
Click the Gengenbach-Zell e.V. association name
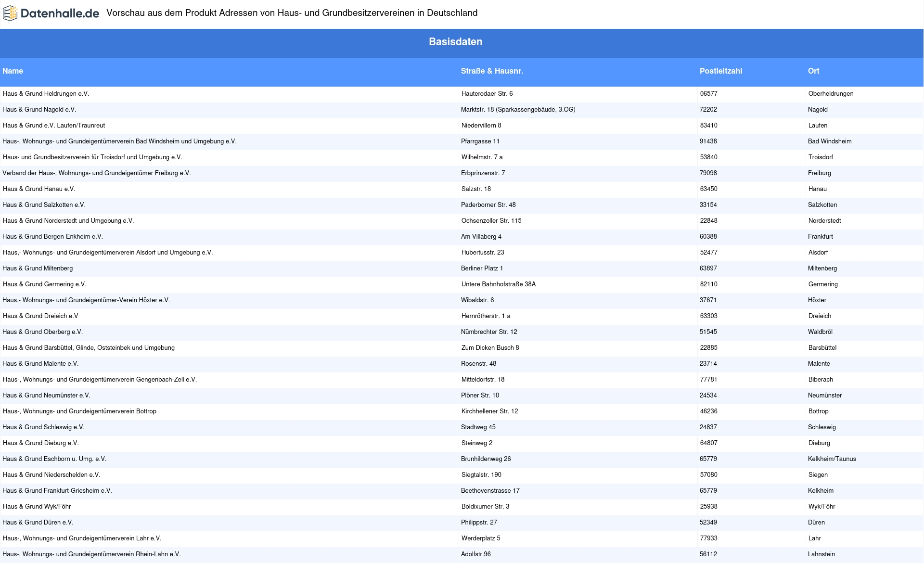coord(100,380)
